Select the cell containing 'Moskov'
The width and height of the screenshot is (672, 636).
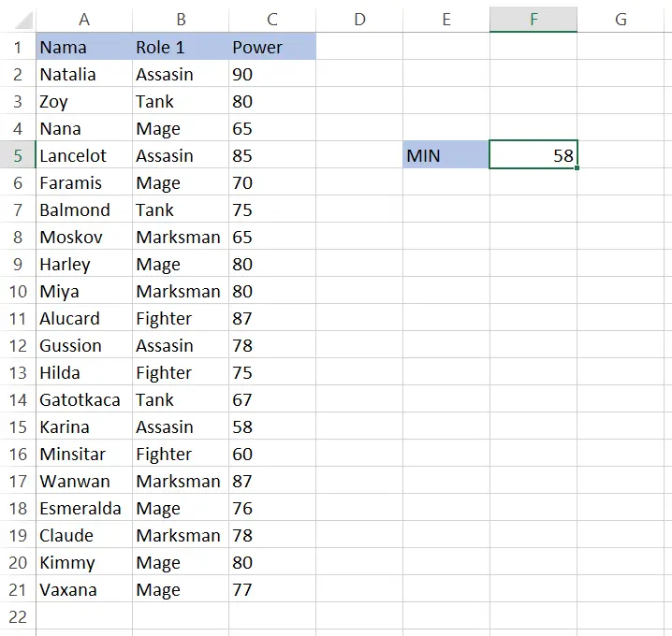point(84,236)
